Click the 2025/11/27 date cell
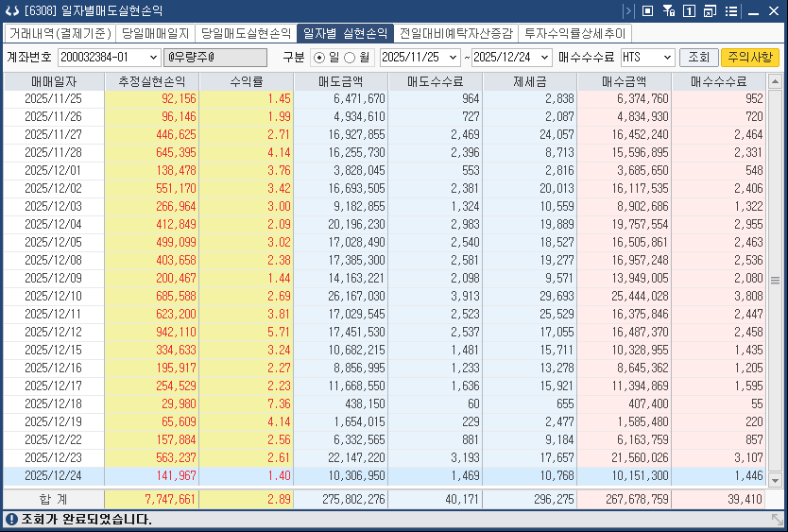This screenshot has width=788, height=532. 53,135
